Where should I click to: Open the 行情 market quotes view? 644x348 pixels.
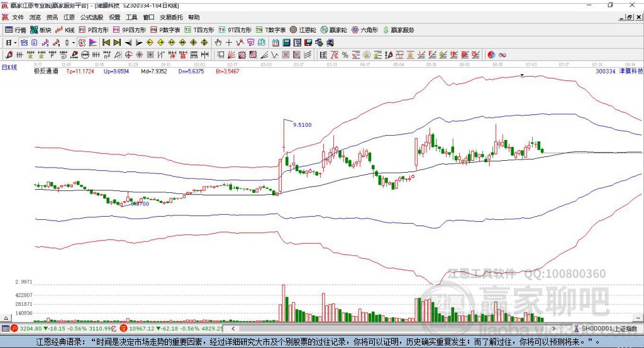pyautogui.click(x=16, y=30)
